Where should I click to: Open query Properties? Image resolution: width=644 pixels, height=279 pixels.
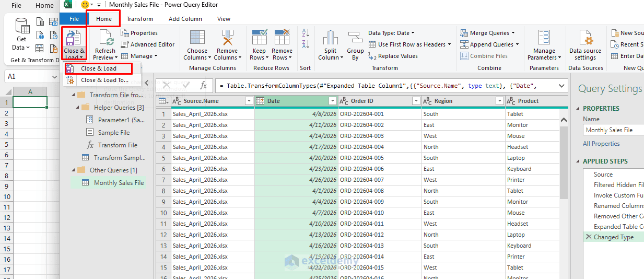(139, 33)
